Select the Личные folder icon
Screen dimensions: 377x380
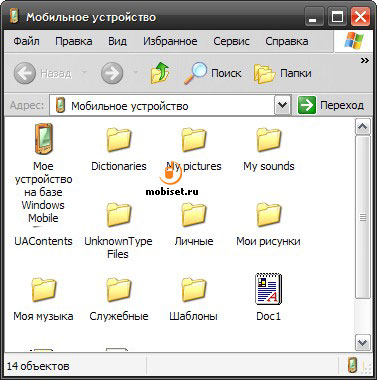pyautogui.click(x=194, y=215)
